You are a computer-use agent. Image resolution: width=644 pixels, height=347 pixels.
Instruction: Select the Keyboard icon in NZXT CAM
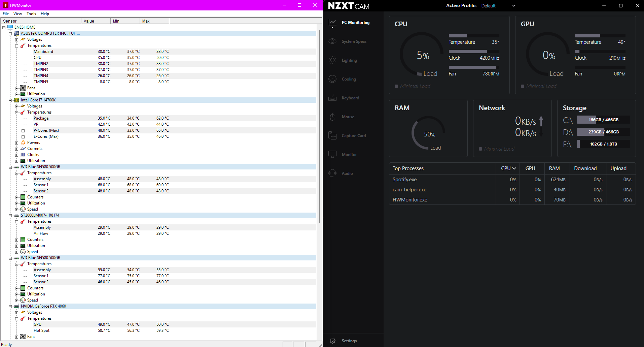point(332,98)
